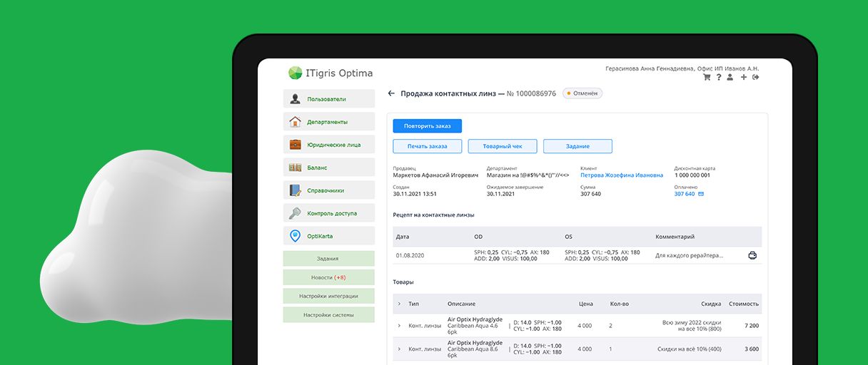Open the Задания section
868x365 pixels.
[329, 259]
